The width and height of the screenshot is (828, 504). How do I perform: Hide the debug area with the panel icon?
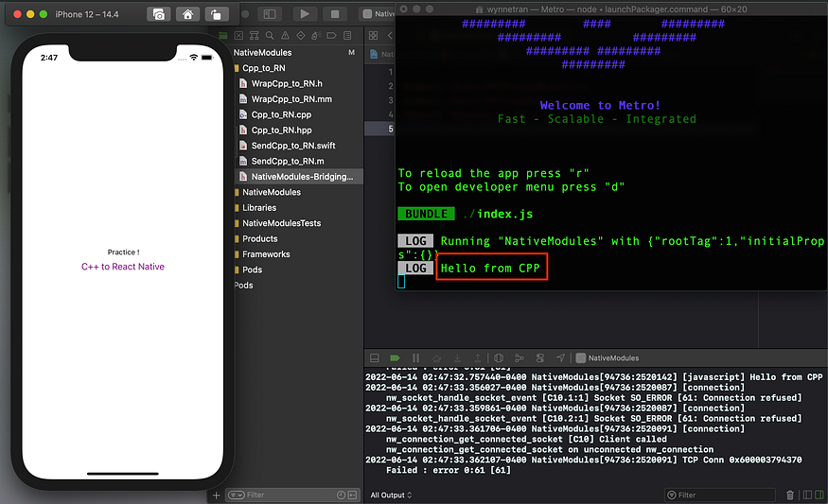[375, 357]
